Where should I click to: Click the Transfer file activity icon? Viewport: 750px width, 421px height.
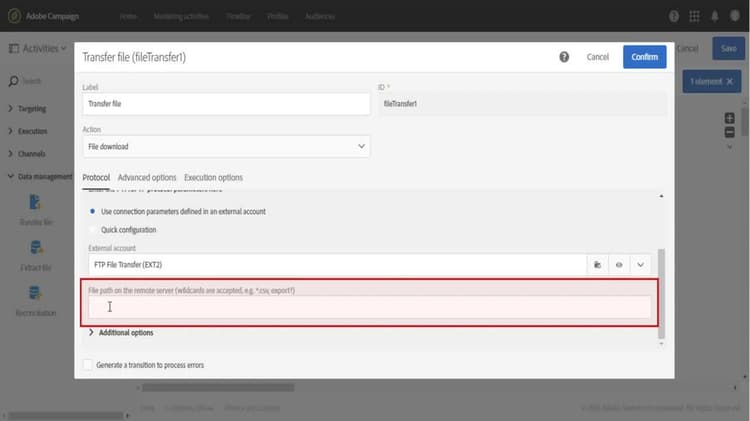pyautogui.click(x=35, y=202)
